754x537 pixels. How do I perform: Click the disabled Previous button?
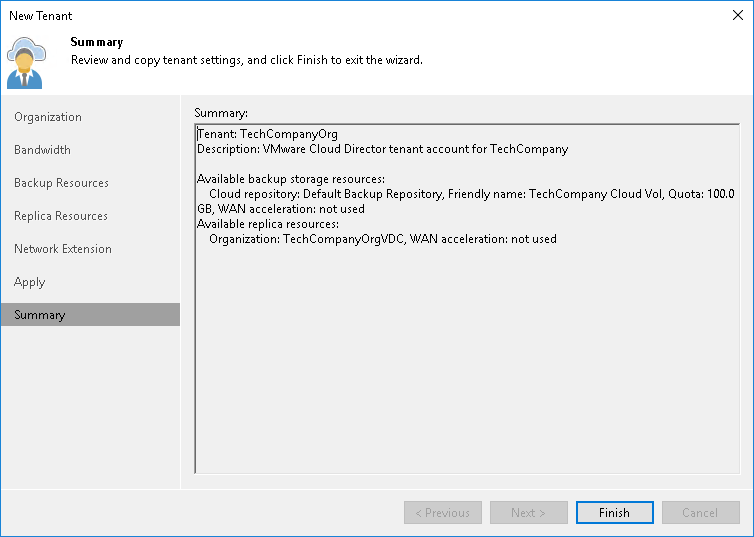point(442,512)
